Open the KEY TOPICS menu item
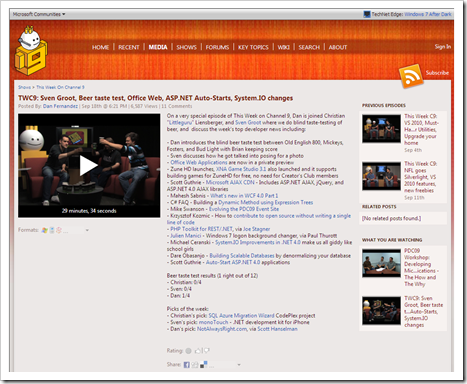 [x=253, y=47]
